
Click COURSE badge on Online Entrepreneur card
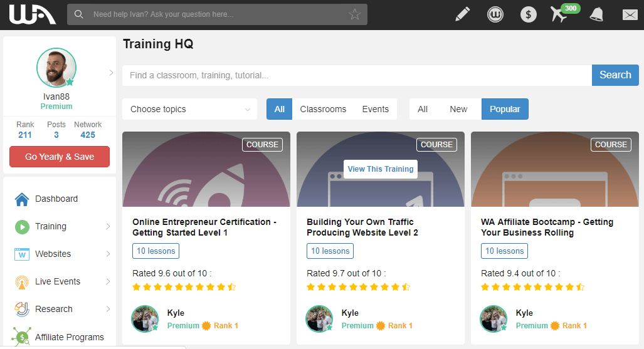(x=262, y=145)
